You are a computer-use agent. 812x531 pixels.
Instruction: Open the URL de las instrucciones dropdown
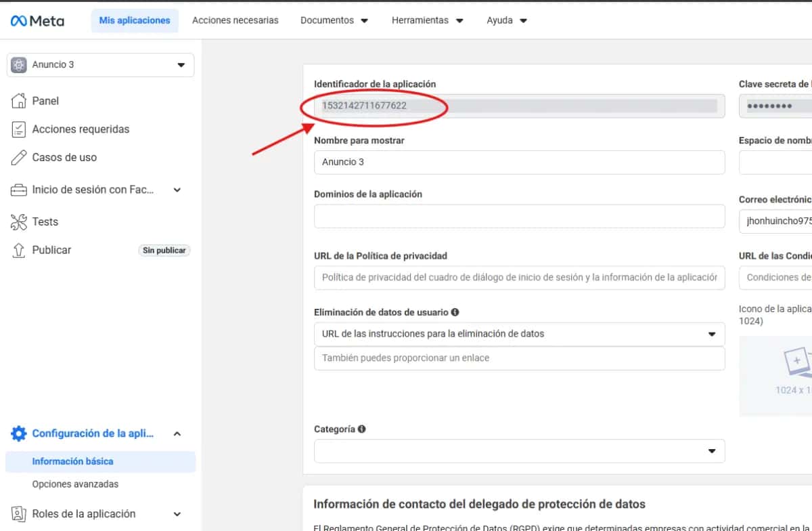point(520,334)
